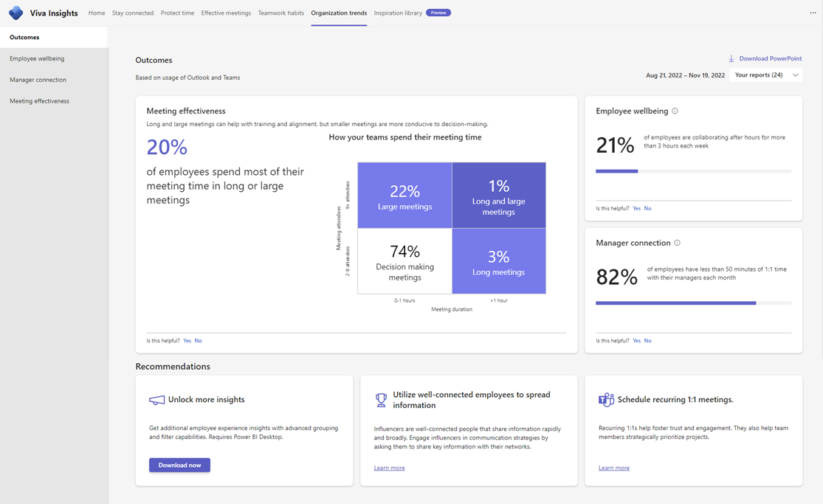
Task: Click the 21% value on Employee wellbeing card
Action: point(615,145)
